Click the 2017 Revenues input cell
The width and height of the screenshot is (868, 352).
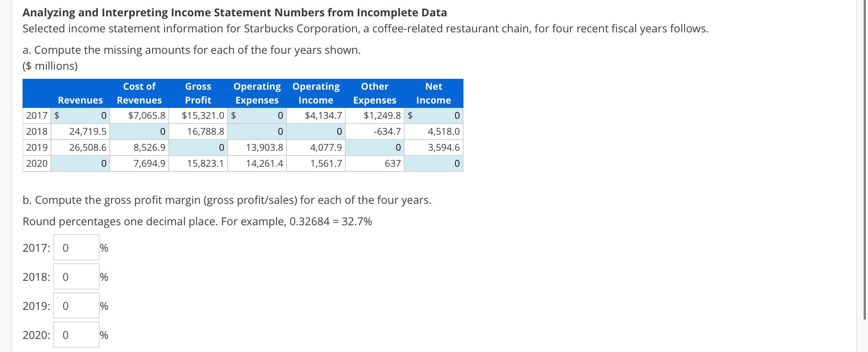pos(80,116)
